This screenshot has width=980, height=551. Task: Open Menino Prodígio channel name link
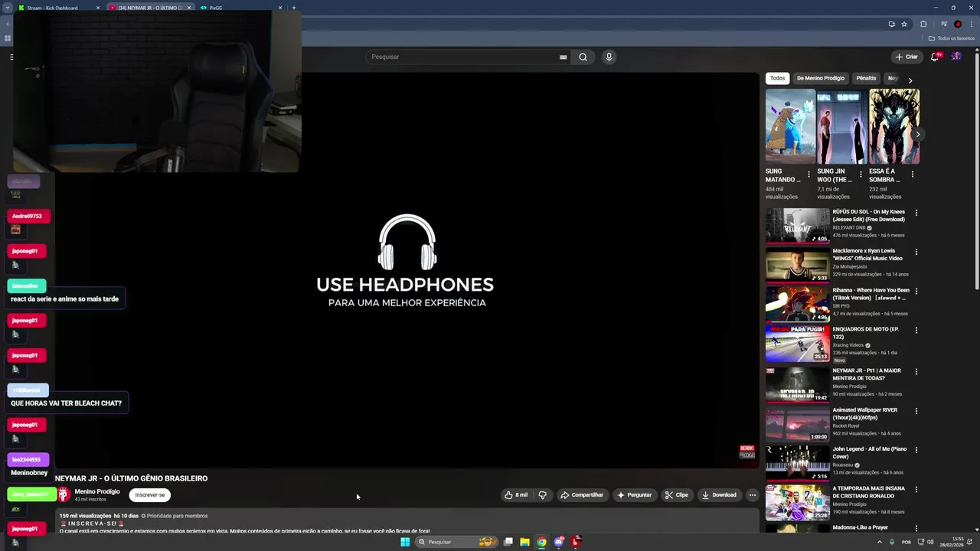click(x=97, y=491)
